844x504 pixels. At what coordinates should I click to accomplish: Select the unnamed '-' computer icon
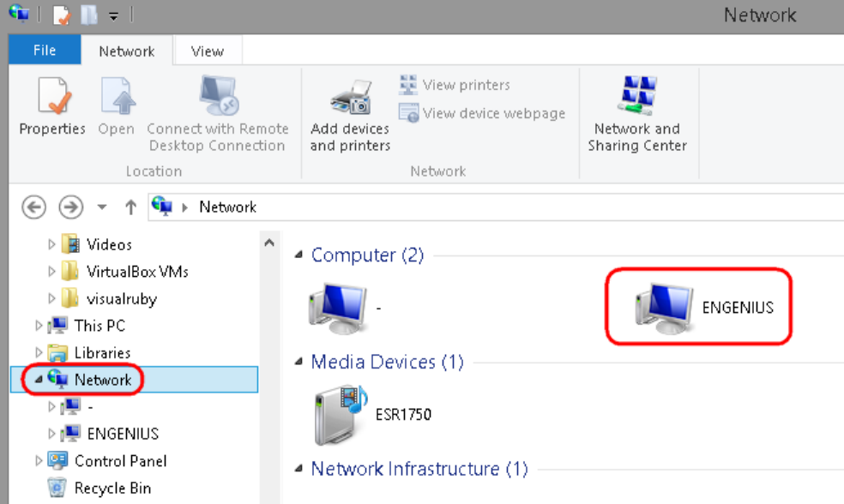337,307
